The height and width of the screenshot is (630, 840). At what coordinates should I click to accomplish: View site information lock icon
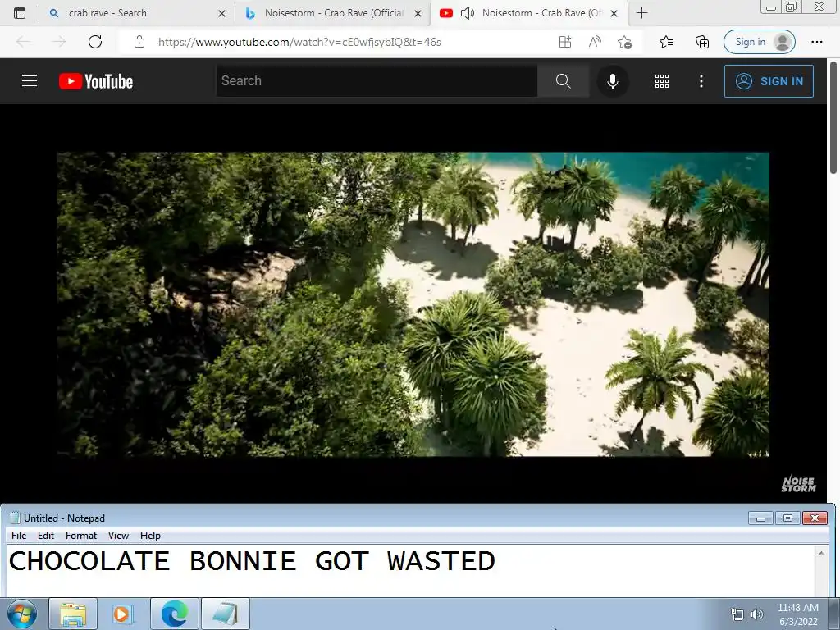139,42
